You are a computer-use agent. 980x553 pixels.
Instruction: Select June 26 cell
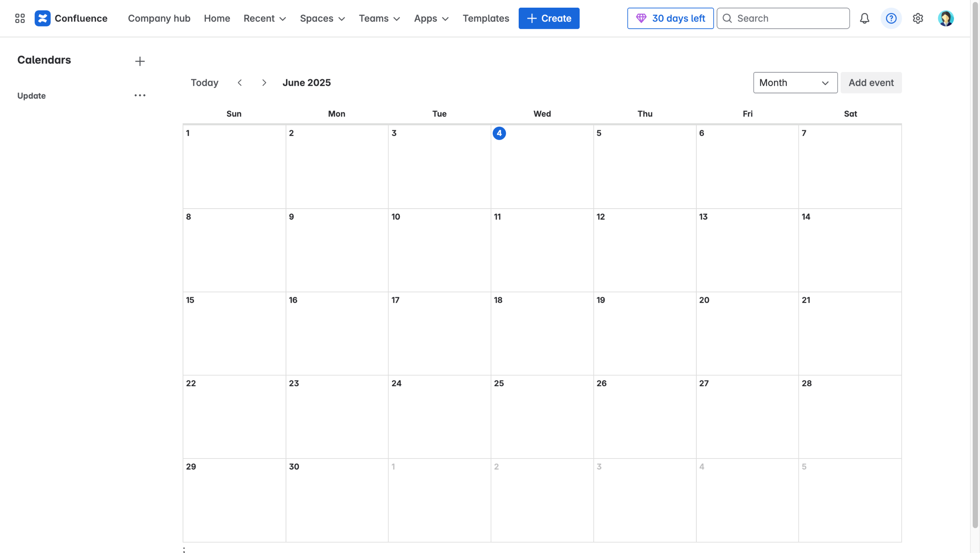tap(645, 417)
